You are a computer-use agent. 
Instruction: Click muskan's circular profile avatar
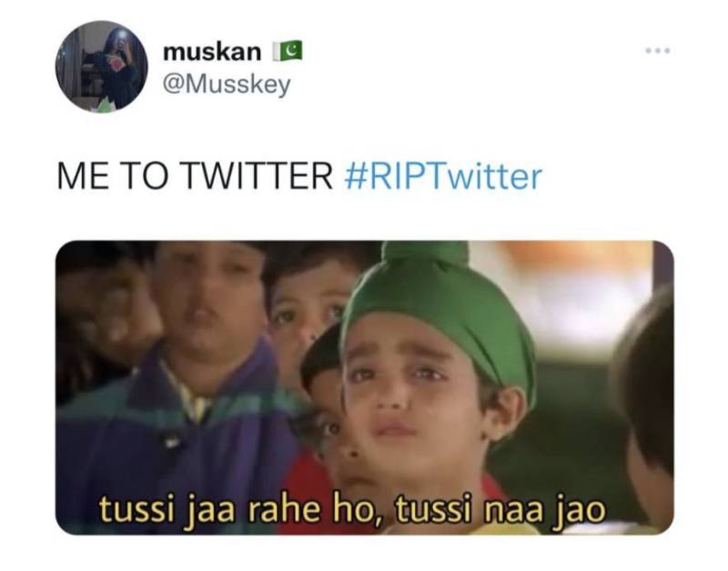tap(102, 66)
